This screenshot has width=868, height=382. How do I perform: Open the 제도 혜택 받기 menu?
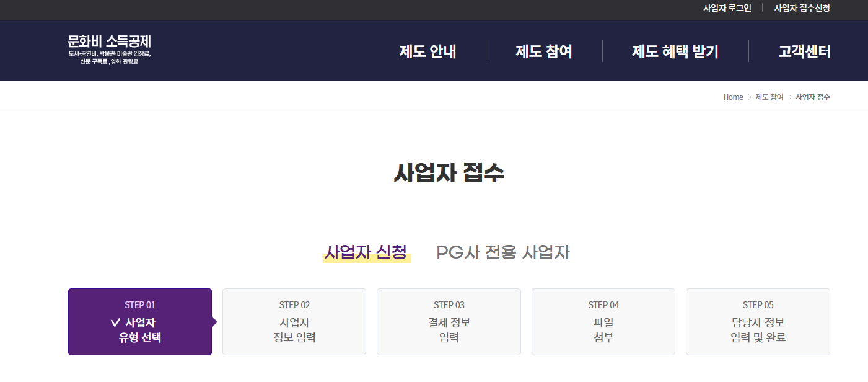[674, 52]
